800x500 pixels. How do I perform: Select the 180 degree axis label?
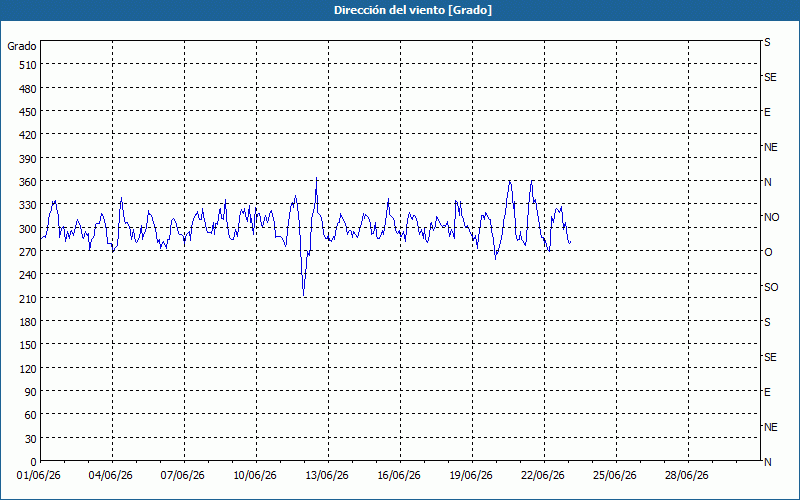coord(28,322)
